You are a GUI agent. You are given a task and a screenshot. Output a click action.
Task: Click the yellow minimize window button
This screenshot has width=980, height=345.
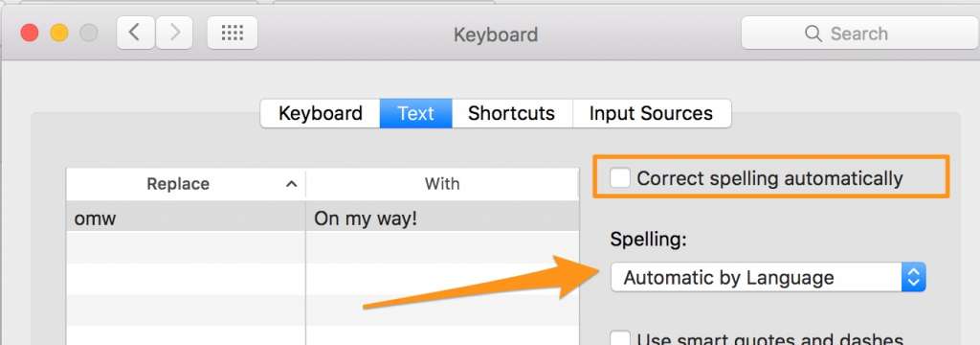[x=59, y=33]
